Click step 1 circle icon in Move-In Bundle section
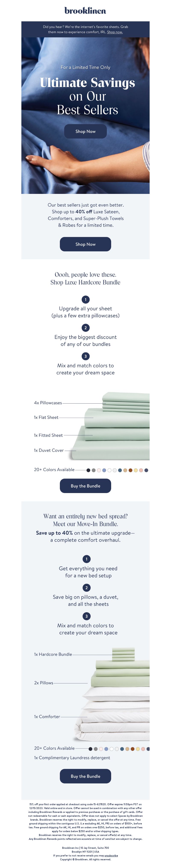This screenshot has width=171, height=868. (x=86, y=559)
